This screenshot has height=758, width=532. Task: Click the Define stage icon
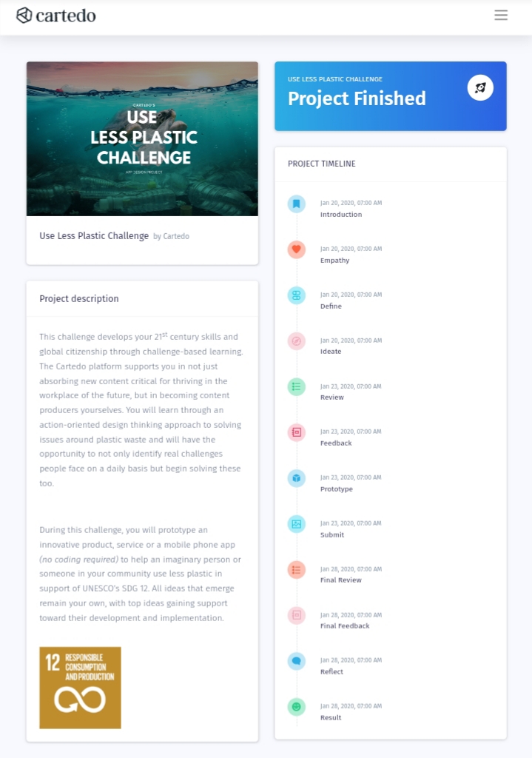click(297, 295)
